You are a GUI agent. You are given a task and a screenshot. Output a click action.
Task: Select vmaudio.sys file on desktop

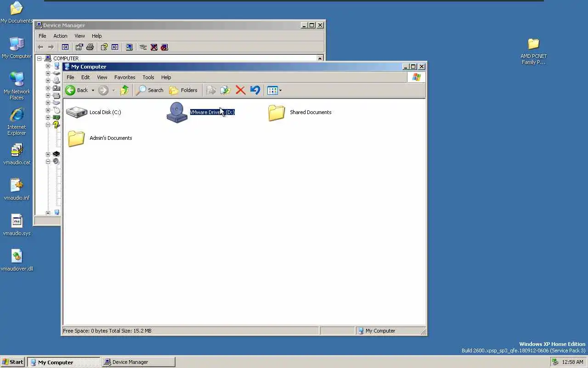(17, 225)
